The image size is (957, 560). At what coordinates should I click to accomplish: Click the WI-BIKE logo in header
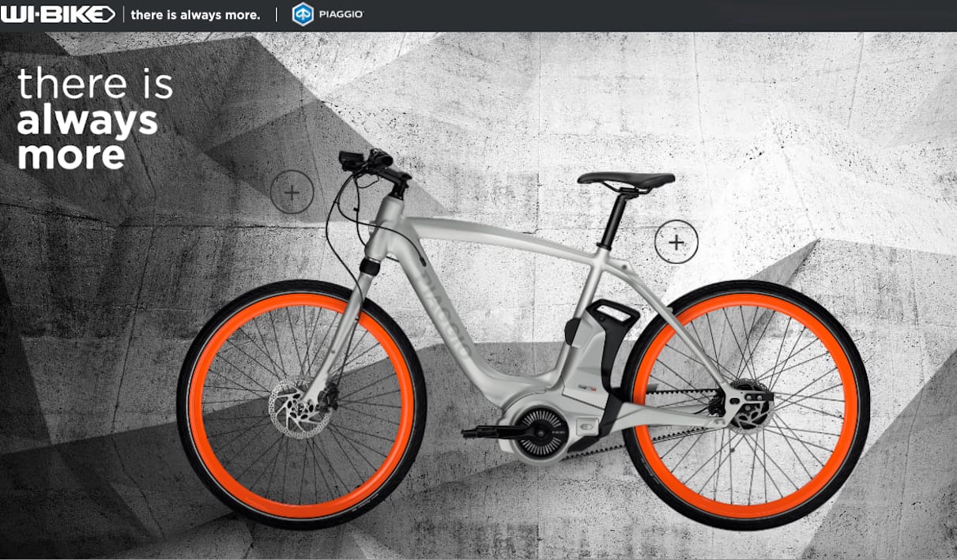tap(58, 14)
